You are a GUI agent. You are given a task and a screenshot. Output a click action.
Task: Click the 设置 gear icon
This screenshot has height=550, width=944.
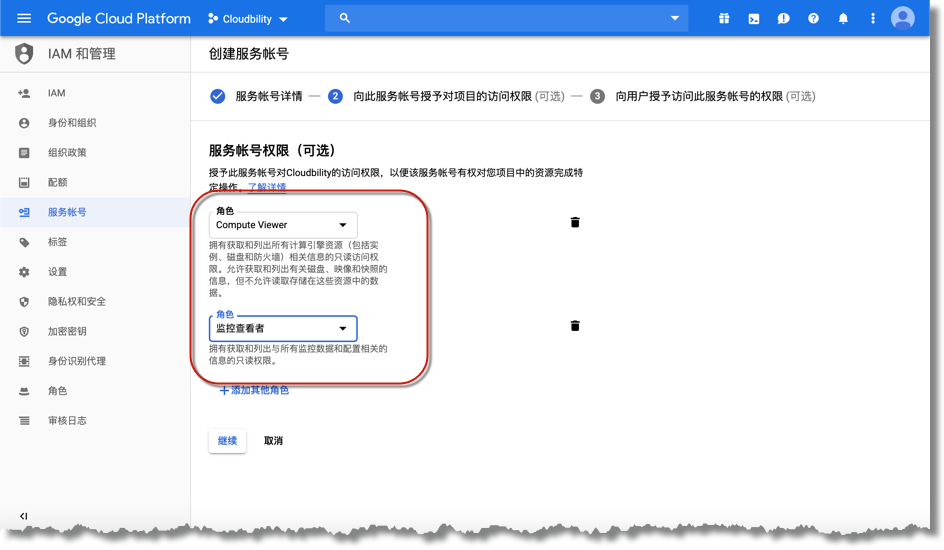click(24, 272)
